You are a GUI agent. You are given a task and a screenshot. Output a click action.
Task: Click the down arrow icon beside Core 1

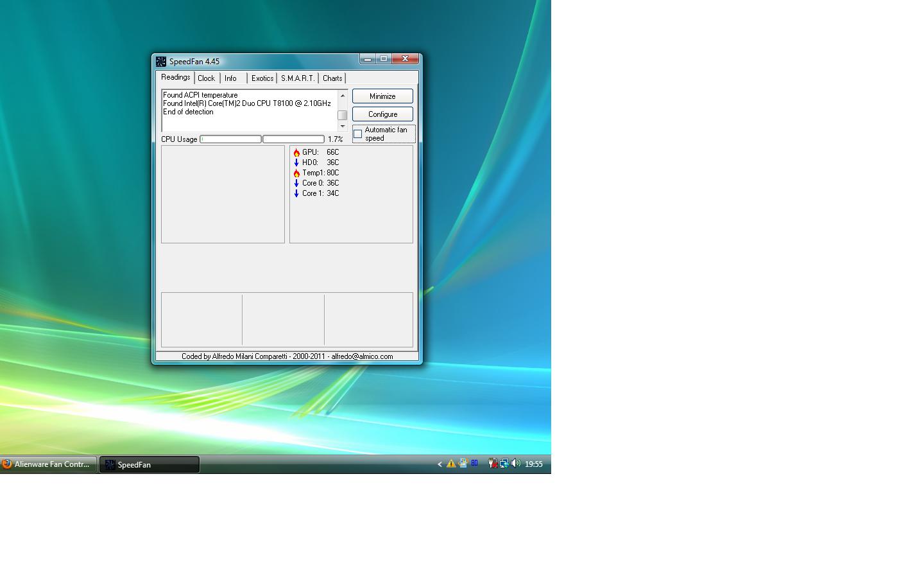296,194
